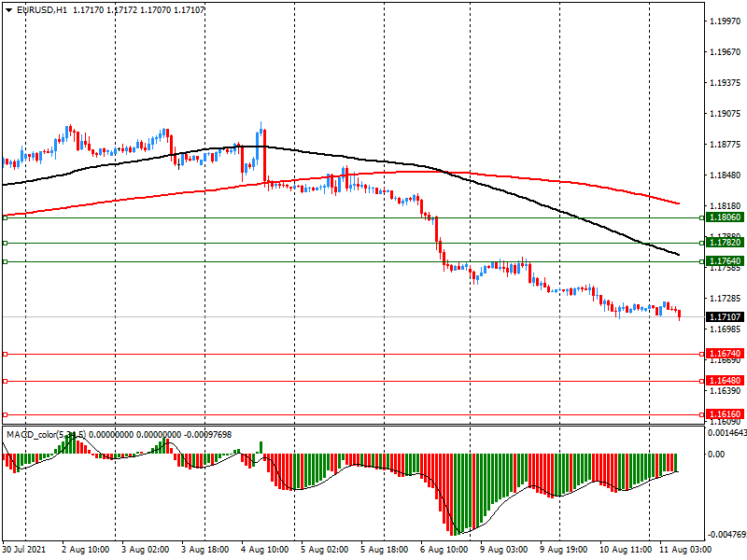Screen dimensions: 747x560
Task: Click the 1.19075 price scale label
Action: coord(726,114)
